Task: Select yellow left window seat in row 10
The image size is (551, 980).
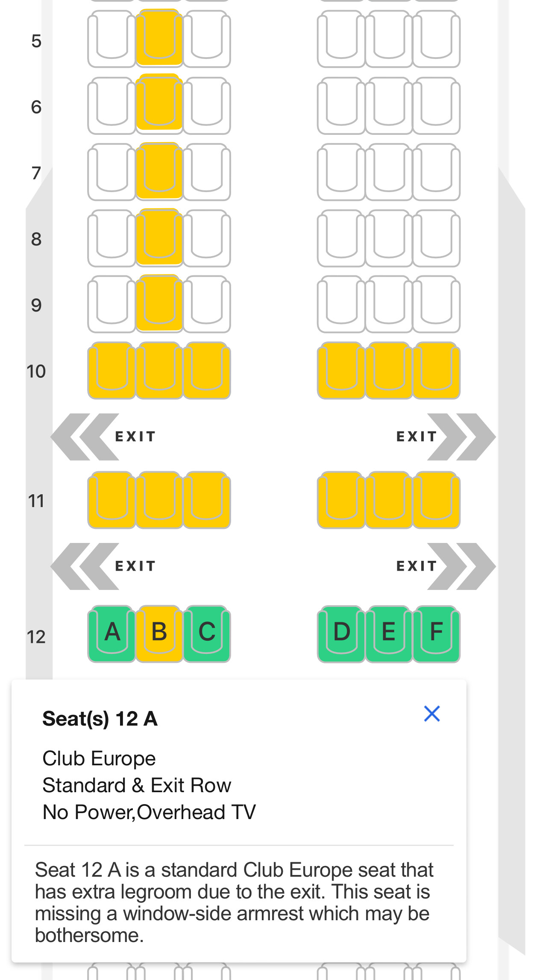Action: pos(112,370)
